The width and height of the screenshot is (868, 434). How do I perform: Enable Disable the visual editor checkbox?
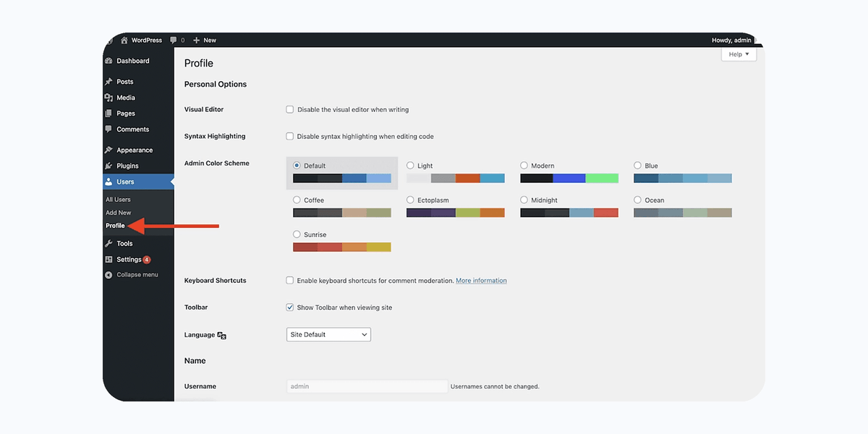[x=290, y=110]
